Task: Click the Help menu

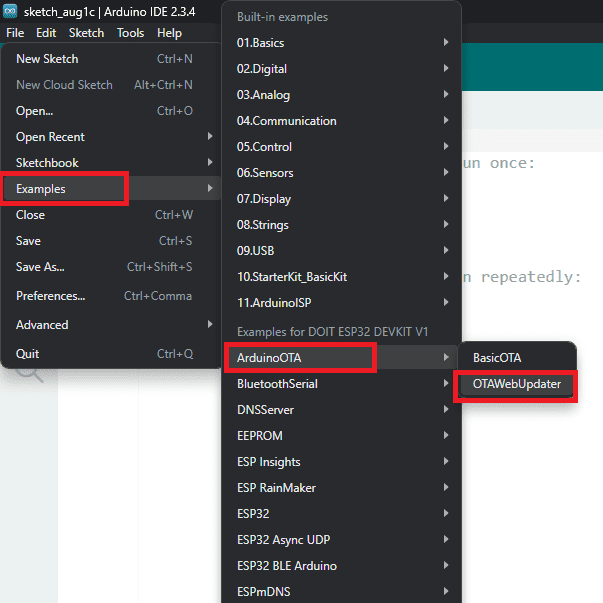Action: (169, 33)
